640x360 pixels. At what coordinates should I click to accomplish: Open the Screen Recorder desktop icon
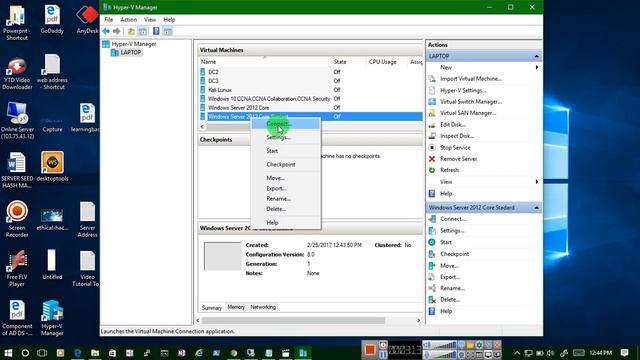click(17, 219)
